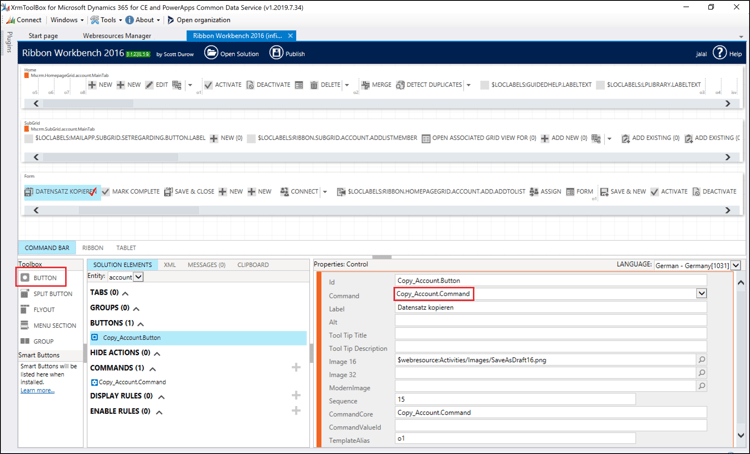Click the Label input field
Image resolution: width=750 pixels, height=454 pixels.
(550, 308)
